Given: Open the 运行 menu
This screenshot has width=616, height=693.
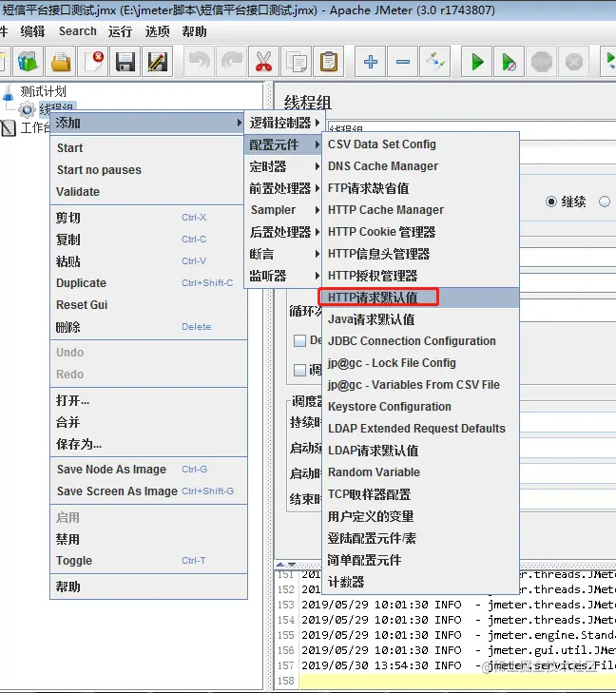Looking at the screenshot, I should tap(120, 31).
